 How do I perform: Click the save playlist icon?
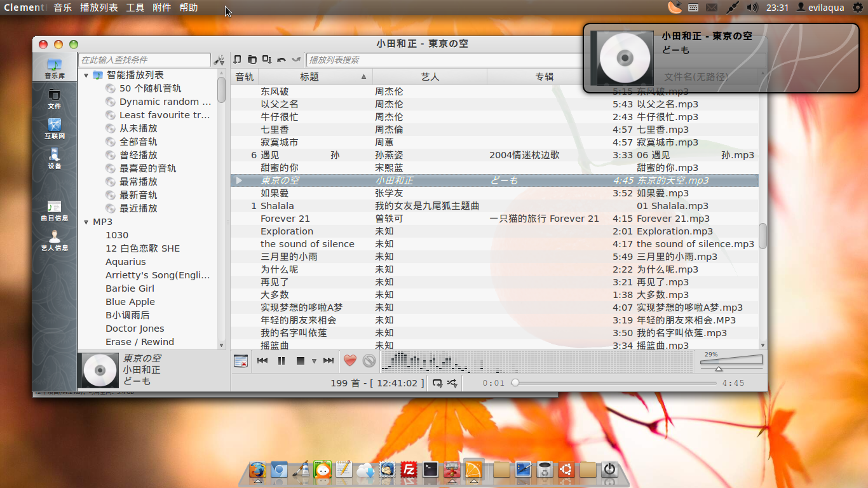tap(267, 60)
